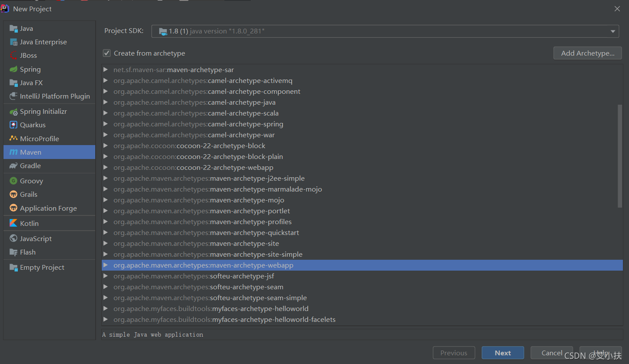Click the JavaScript globe icon
This screenshot has width=629, height=364.
13,238
